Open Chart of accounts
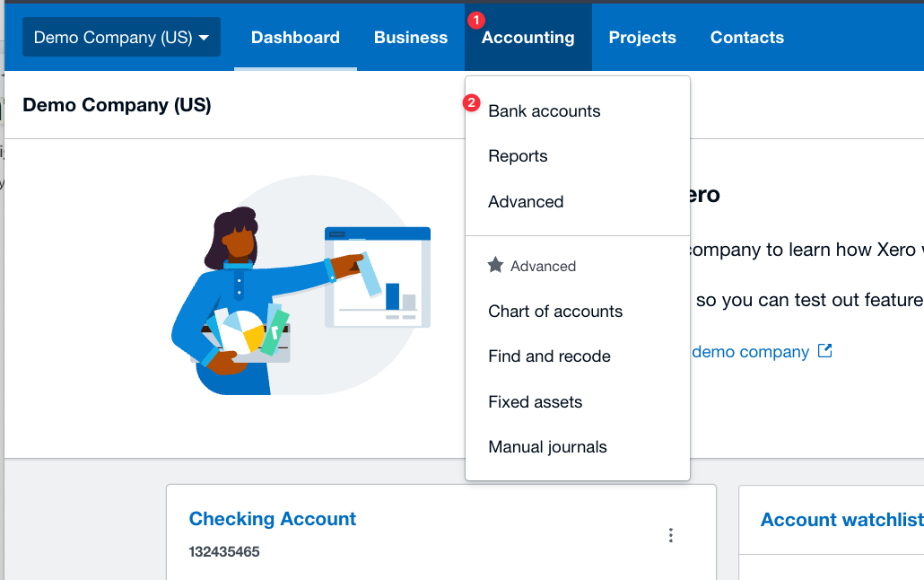Viewport: 924px width, 580px height. [554, 311]
